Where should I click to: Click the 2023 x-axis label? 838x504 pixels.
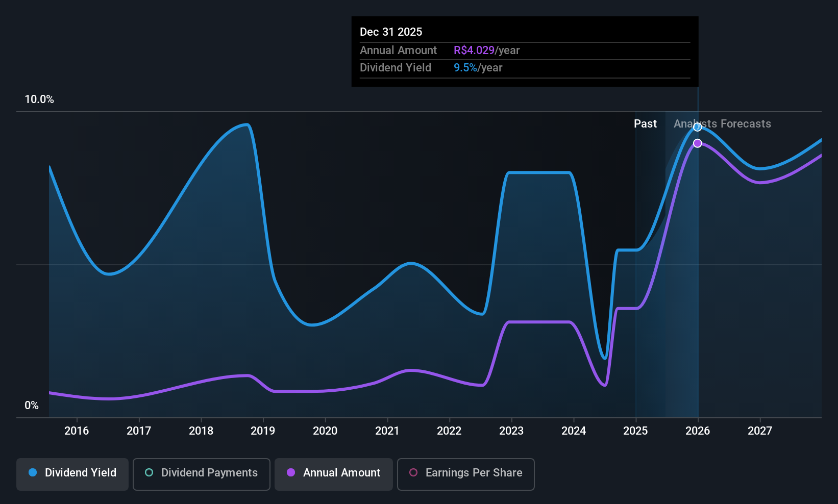tap(511, 431)
